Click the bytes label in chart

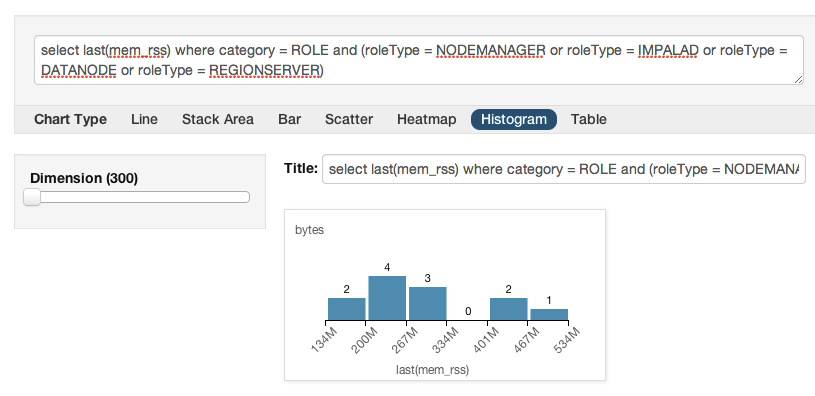[x=309, y=230]
